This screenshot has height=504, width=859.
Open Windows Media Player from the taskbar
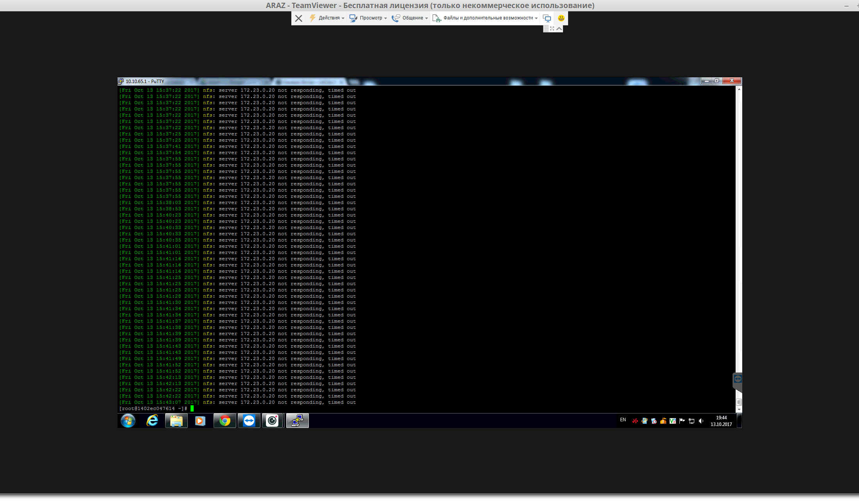[x=200, y=421]
